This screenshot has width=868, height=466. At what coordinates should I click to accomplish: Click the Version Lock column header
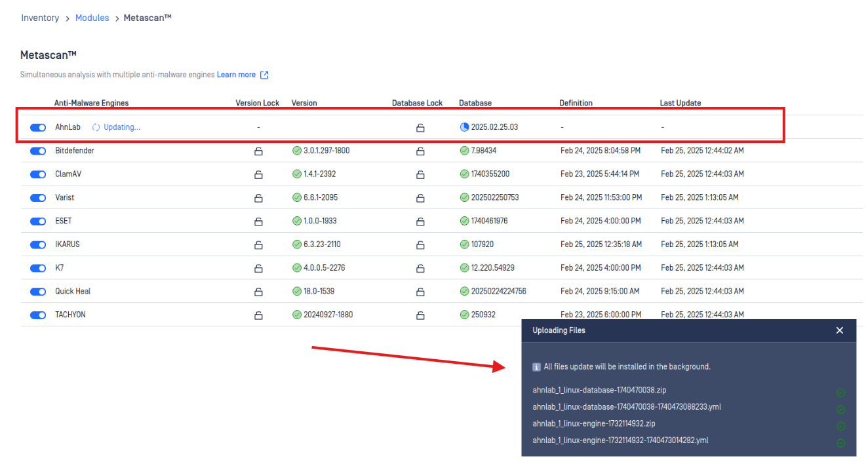(258, 103)
